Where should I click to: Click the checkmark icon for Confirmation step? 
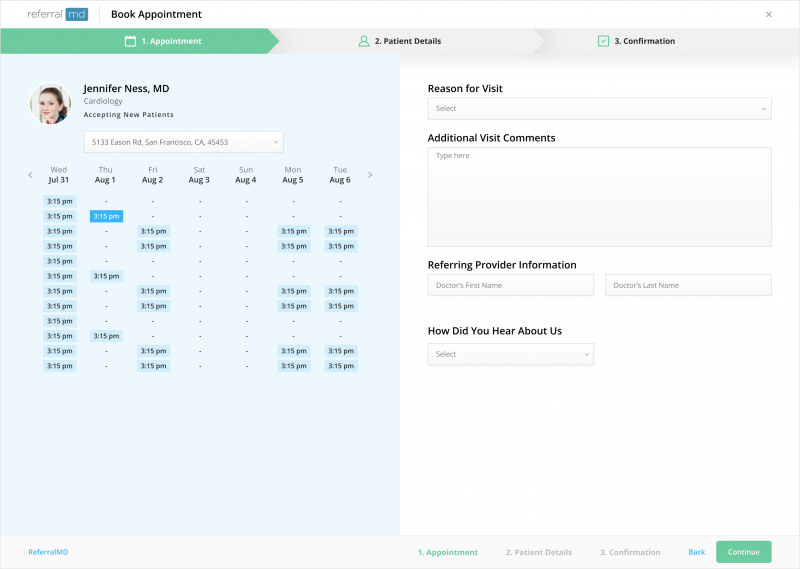(603, 41)
